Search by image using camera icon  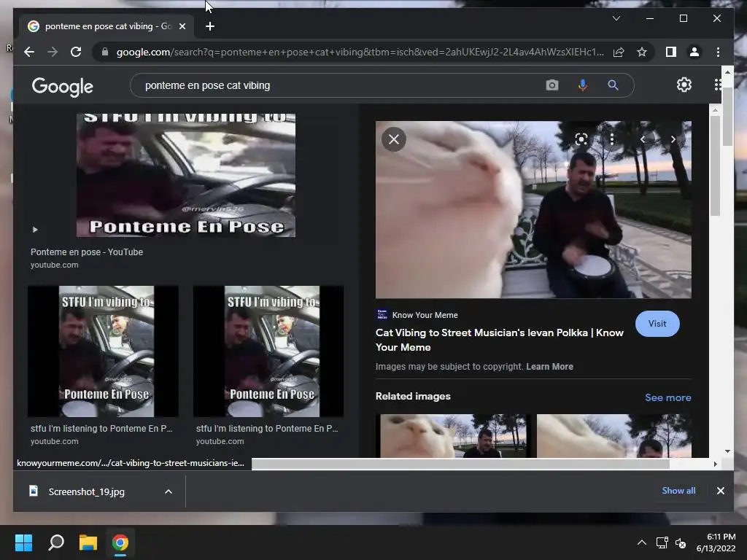[x=551, y=85]
